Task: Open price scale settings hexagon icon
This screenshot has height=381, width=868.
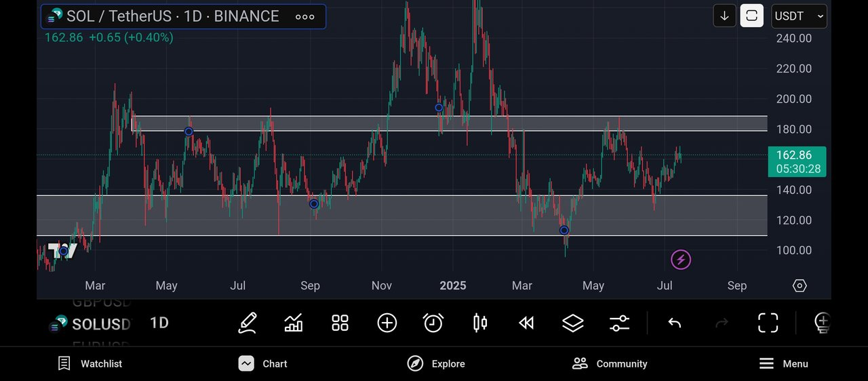Action: pyautogui.click(x=800, y=285)
